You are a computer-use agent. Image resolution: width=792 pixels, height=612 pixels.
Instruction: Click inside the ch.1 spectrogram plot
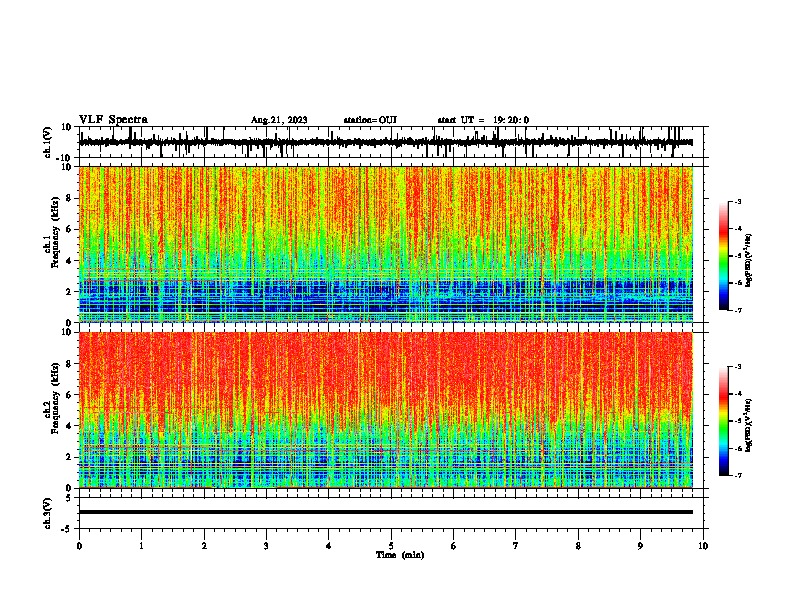[x=386, y=244]
